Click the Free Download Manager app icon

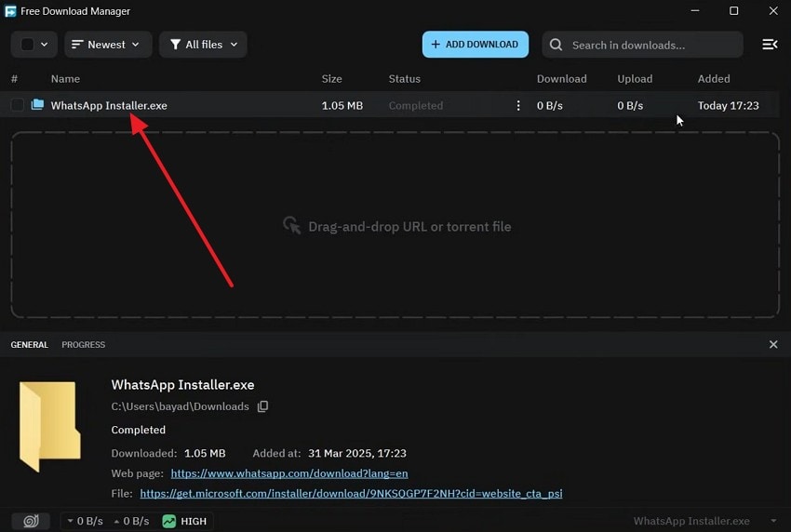pos(10,11)
